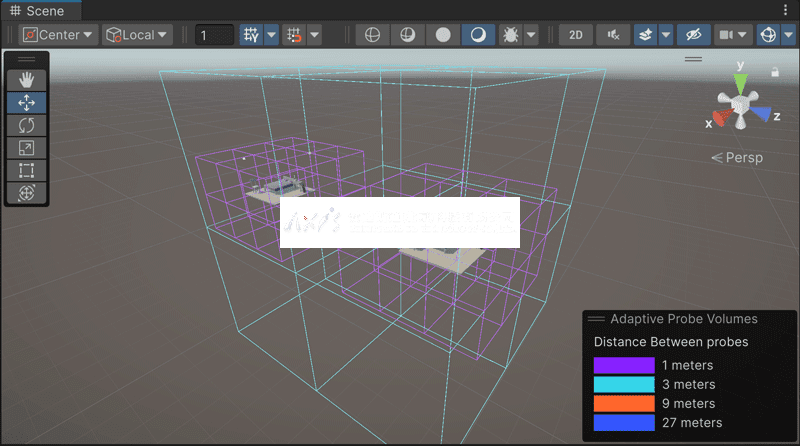Toggle the scene view rotation lock
Viewport: 800px width, 446px height.
point(775,72)
